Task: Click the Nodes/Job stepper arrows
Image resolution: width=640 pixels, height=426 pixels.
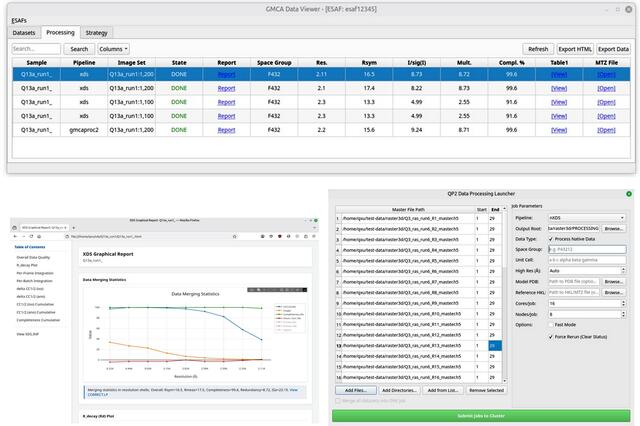Action: pos(623,314)
